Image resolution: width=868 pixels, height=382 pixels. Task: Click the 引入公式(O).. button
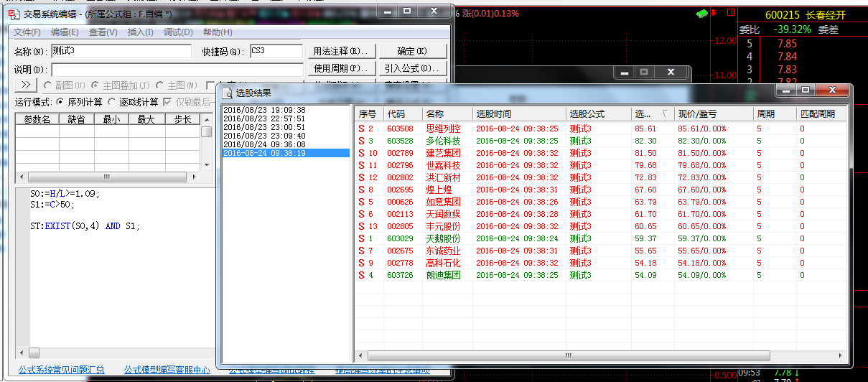coord(412,68)
